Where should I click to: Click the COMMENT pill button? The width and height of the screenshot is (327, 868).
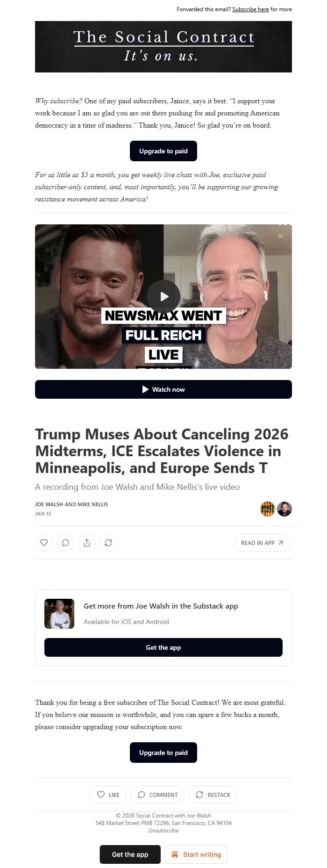[x=157, y=795]
